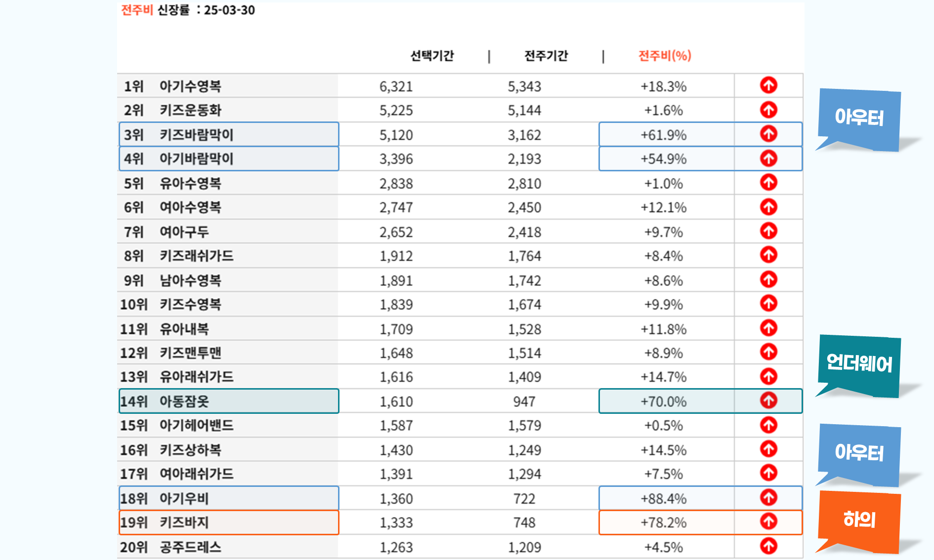Click the red up-arrow icon for 키즈바람막이
This screenshot has width=934, height=560.
tap(768, 134)
